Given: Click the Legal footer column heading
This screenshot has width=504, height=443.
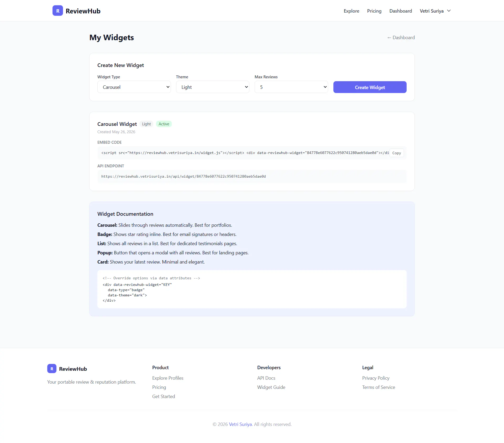Looking at the screenshot, I should 367,368.
